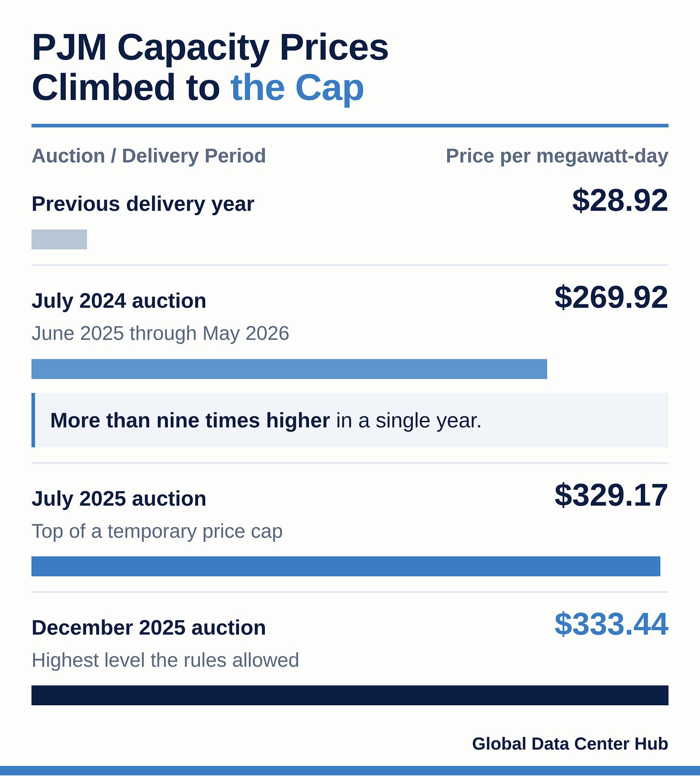Click the small gray previous-year bar
Image resolution: width=700 pixels, height=776 pixels.
(x=59, y=239)
